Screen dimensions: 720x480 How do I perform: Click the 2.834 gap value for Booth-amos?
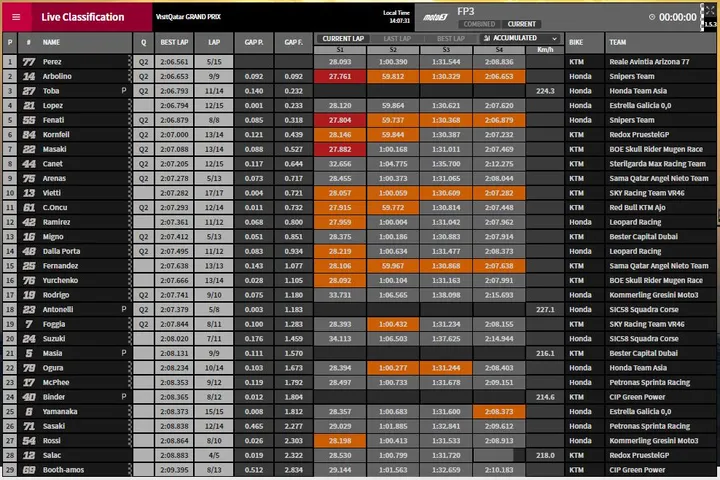pyautogui.click(x=293, y=470)
